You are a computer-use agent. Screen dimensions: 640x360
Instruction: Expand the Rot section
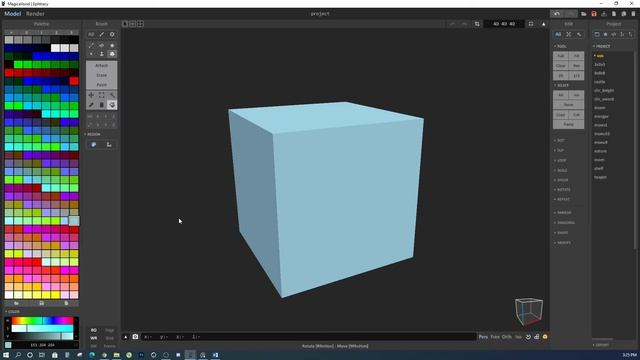[x=560, y=140]
